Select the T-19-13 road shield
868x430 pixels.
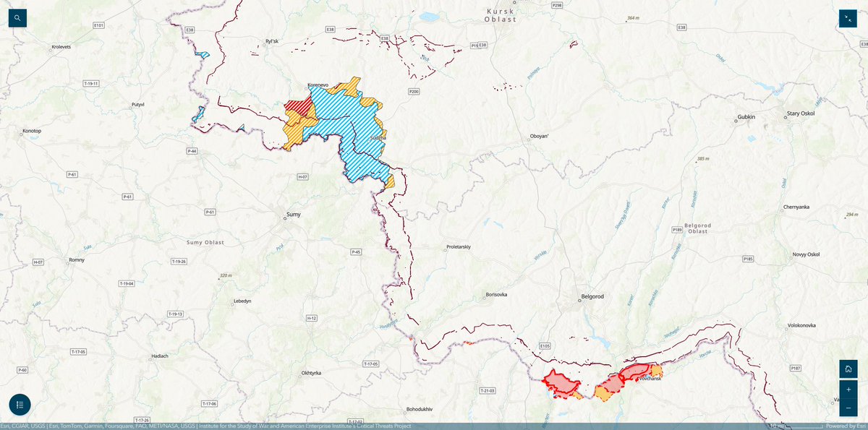(x=175, y=314)
